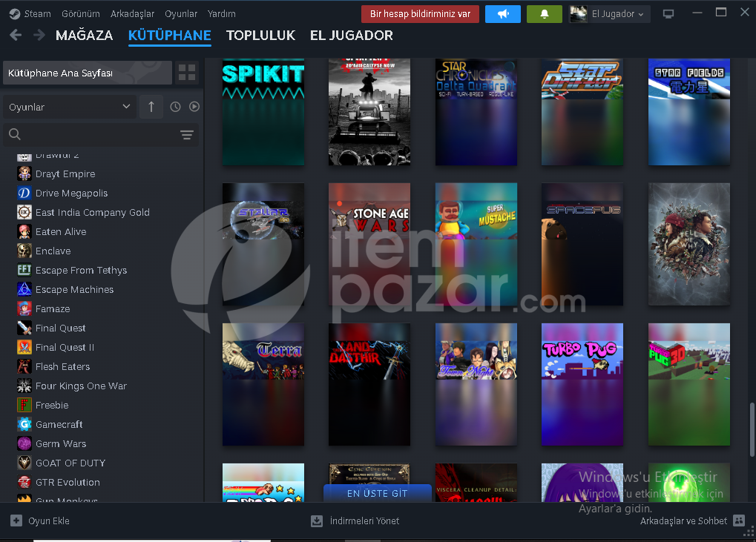Go back with the left arrow
756x542 pixels.
click(x=16, y=35)
